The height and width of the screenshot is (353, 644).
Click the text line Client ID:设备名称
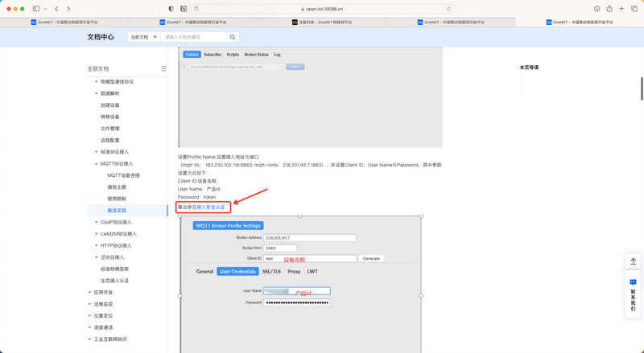[196, 181]
